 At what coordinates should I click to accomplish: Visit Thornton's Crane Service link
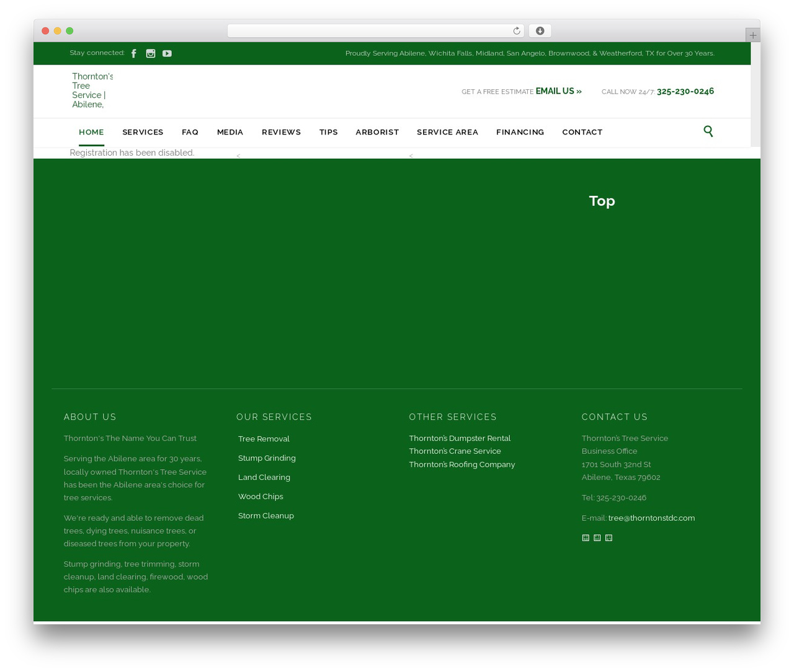pyautogui.click(x=455, y=451)
